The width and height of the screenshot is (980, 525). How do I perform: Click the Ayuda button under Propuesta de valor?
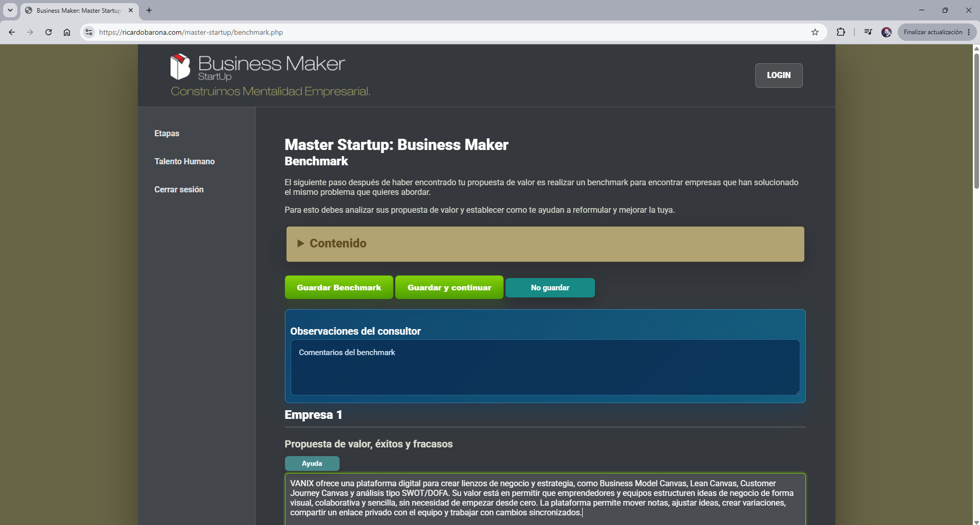point(312,463)
